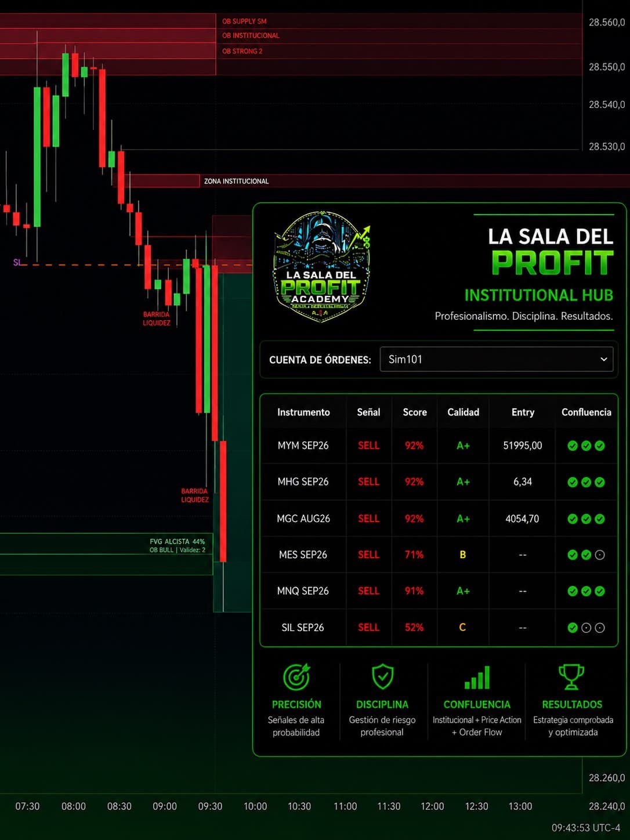Click the Entry column header

pos(523,412)
